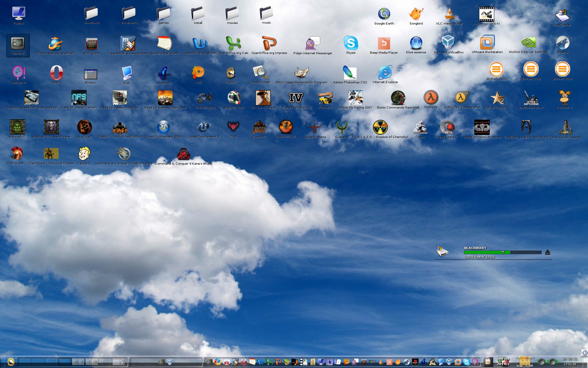Launch Pidgin Internet Messenger
588x368 pixels.
(x=313, y=45)
